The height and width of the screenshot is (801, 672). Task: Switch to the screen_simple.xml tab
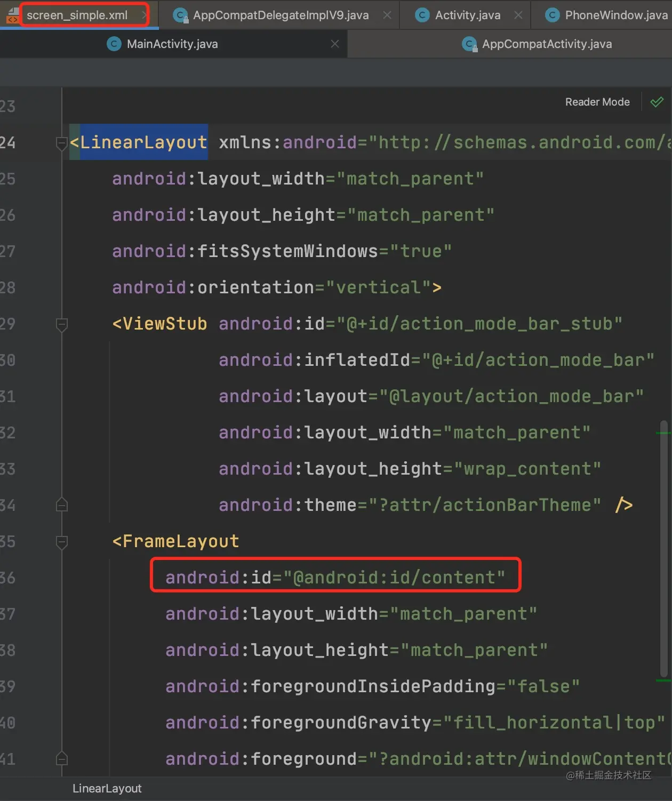(77, 15)
